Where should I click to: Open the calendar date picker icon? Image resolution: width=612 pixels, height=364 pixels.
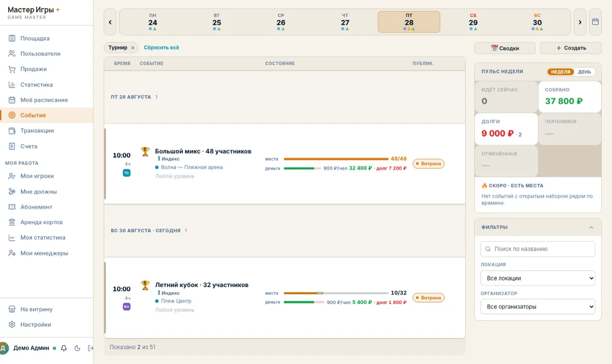click(x=595, y=22)
